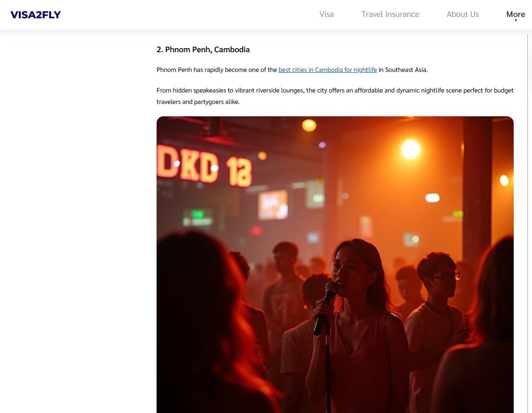
Task: Click the 'From hidden speakeasies' paragraph text
Action: click(x=335, y=96)
